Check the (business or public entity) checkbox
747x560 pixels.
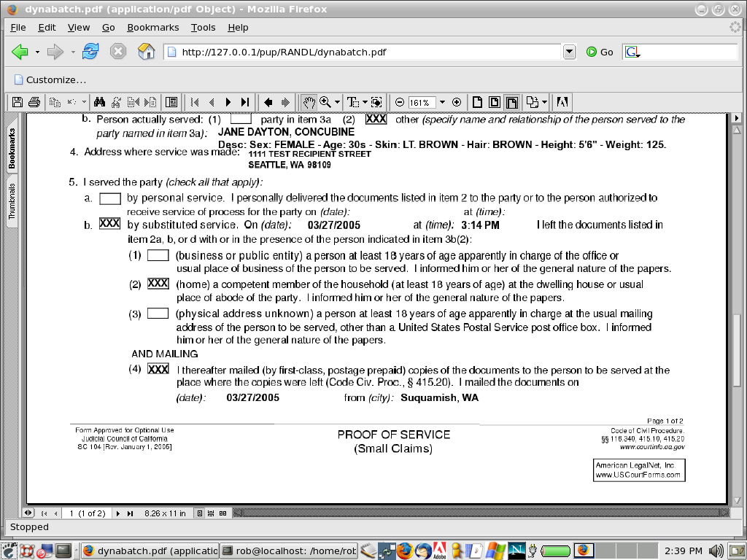pos(158,255)
